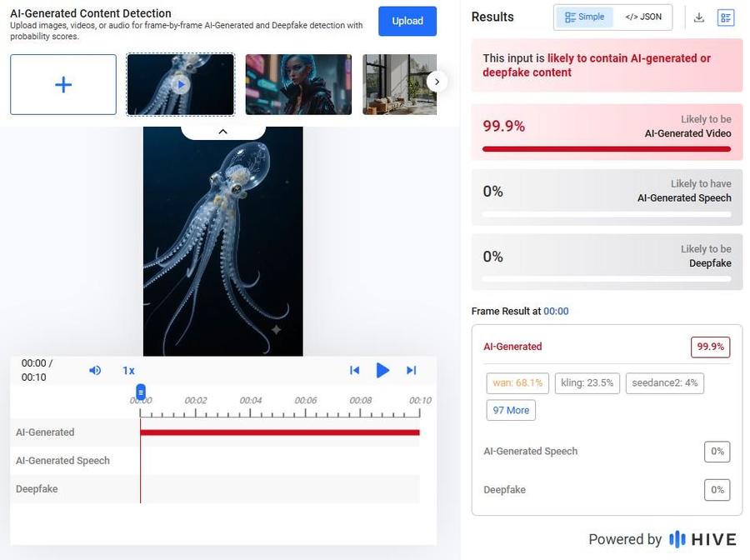
Task: Skip to the next frame
Action: click(412, 370)
